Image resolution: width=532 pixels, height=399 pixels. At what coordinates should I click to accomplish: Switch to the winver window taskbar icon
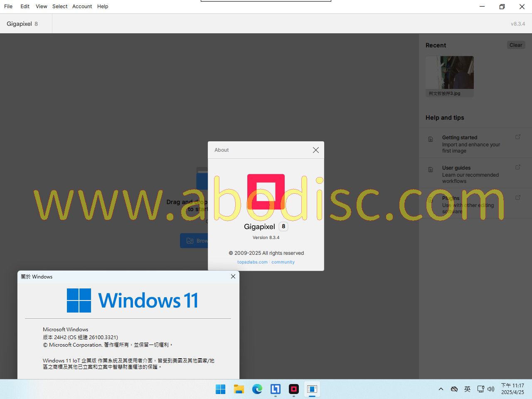(x=312, y=389)
